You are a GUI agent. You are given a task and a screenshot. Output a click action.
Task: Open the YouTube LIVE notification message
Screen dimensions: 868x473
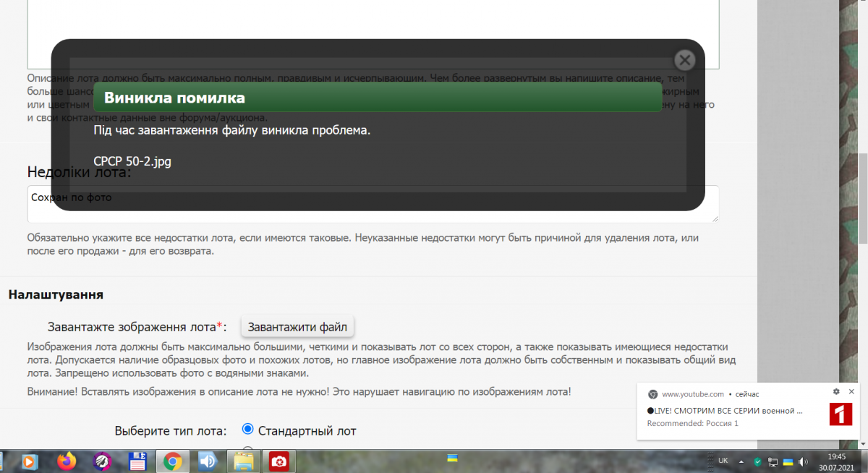725,411
